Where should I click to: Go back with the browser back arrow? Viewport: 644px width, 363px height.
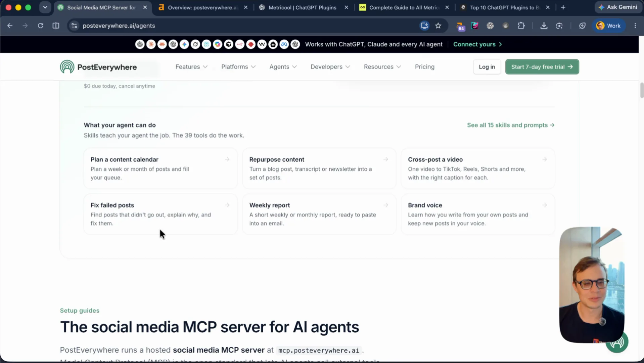(x=10, y=26)
